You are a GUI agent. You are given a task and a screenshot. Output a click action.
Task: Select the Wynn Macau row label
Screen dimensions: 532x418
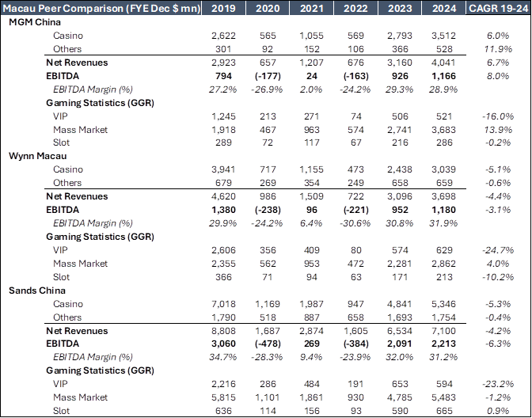[x=38, y=156]
